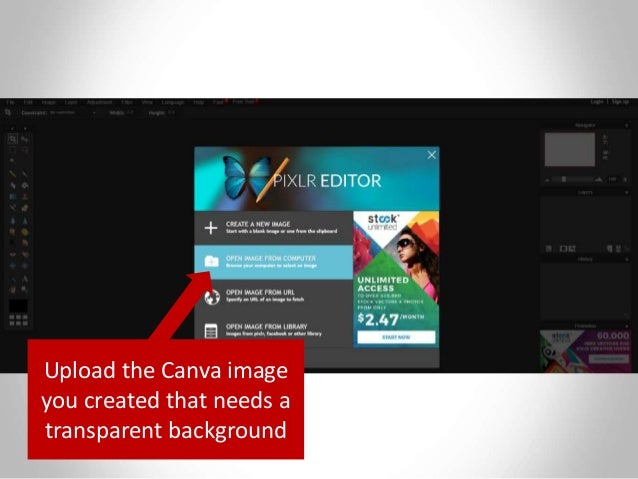Select the Magic Wand tool
This screenshot has height=479, width=638.
(13, 160)
